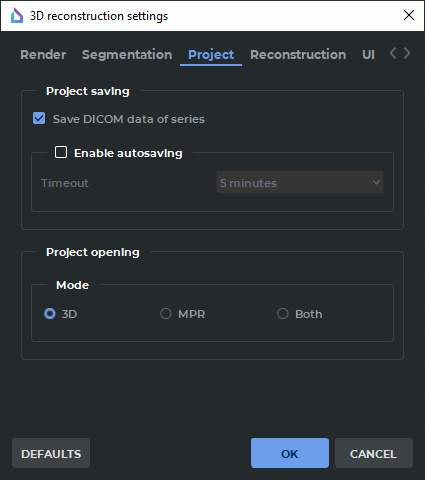Open the Timeout dropdown showing 5 minutes
425x480 pixels.
pyautogui.click(x=300, y=182)
